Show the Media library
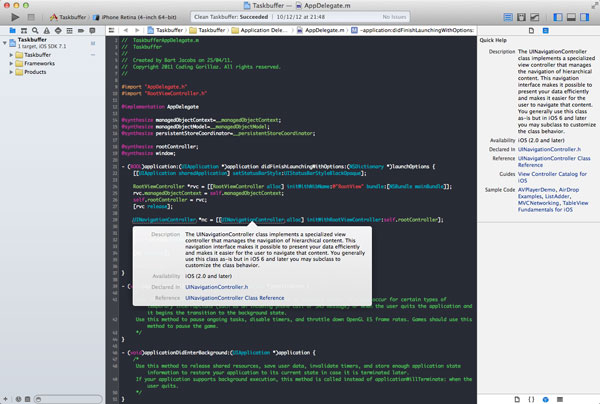 click(x=560, y=399)
